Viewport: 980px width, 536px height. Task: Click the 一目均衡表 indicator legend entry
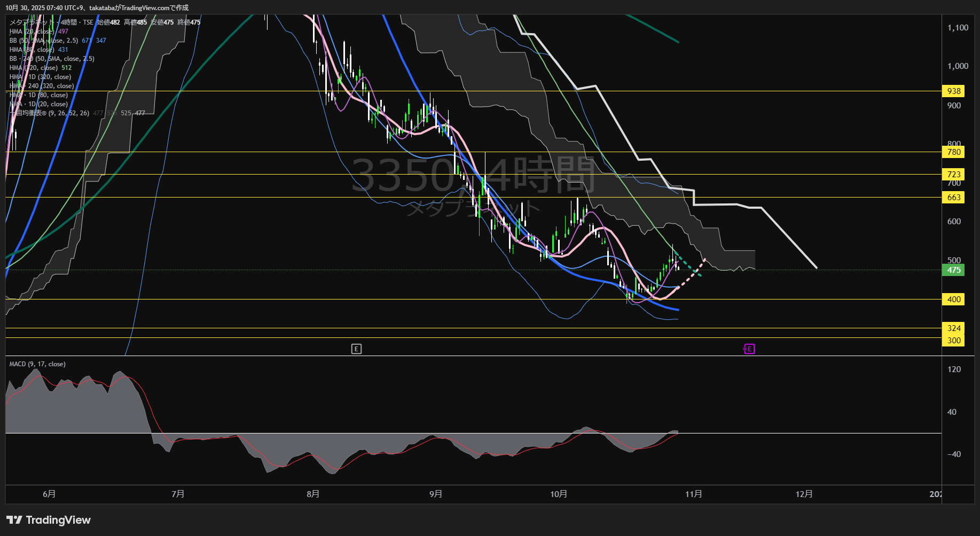point(49,113)
